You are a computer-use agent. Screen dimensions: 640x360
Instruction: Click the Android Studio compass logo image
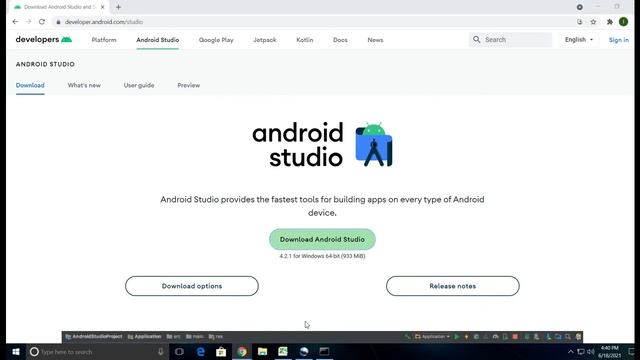(374, 144)
